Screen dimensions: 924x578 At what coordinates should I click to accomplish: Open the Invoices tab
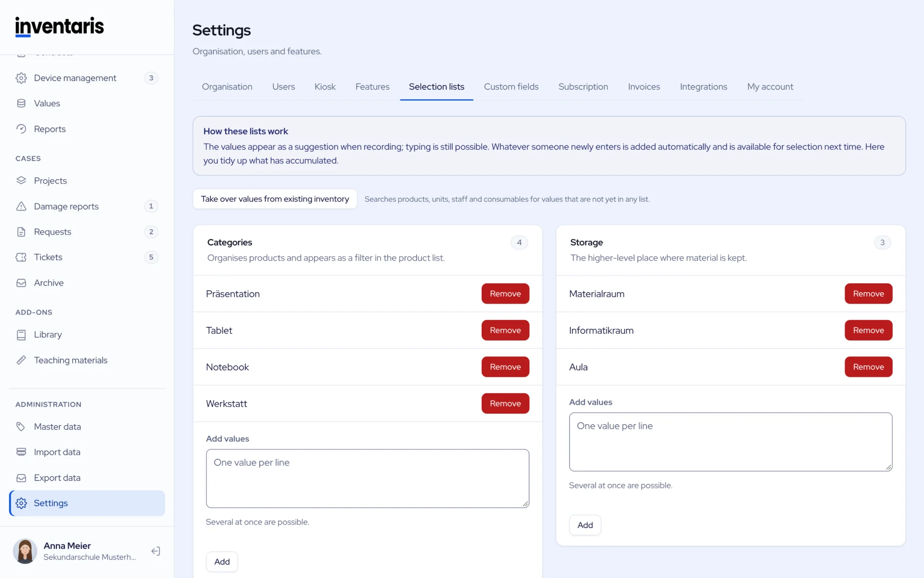pyautogui.click(x=644, y=87)
